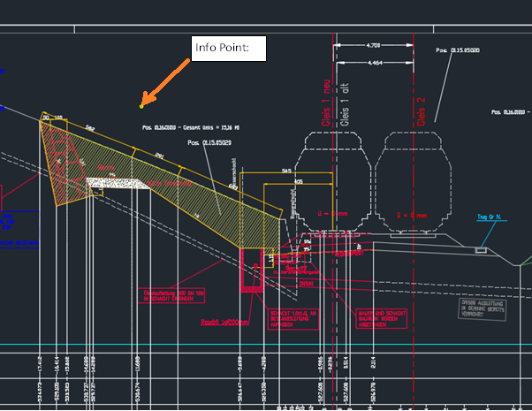Select the orange arrow annotation

click(x=166, y=83)
